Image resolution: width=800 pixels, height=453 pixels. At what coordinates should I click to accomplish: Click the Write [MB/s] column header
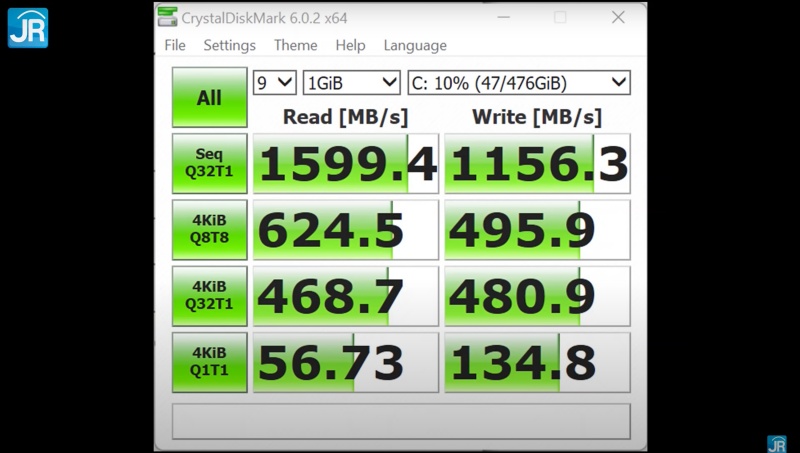coord(537,117)
